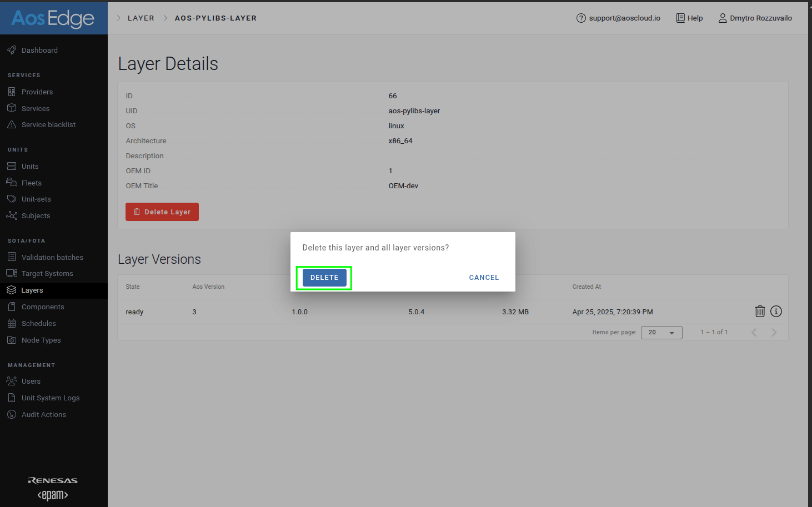Screen dimensions: 812x507
Task: Open the Node Types section
Action: point(40,340)
